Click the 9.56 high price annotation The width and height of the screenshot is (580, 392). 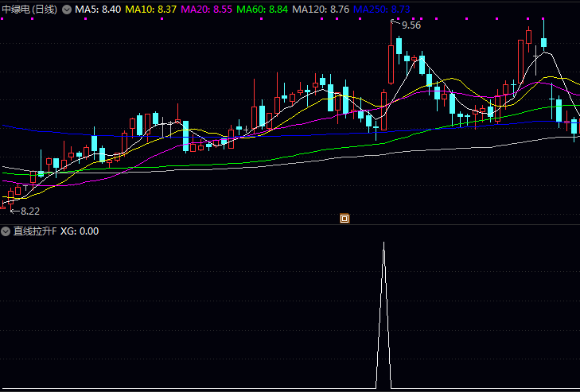[411, 25]
